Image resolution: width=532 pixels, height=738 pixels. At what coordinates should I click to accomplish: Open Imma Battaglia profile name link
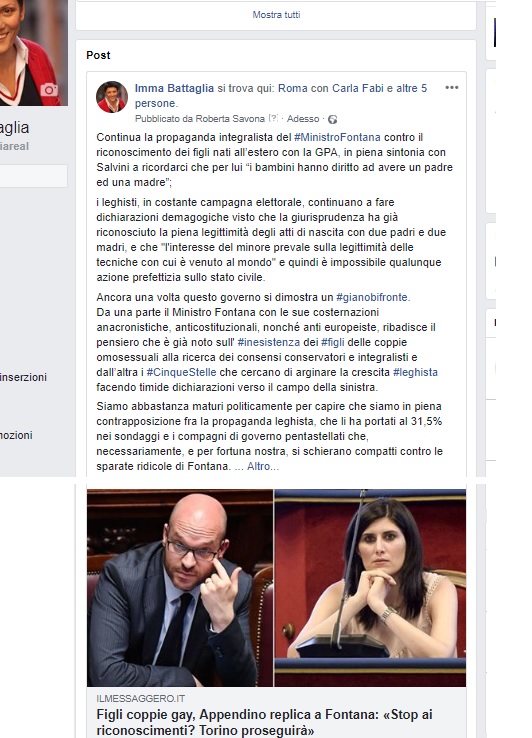point(174,88)
